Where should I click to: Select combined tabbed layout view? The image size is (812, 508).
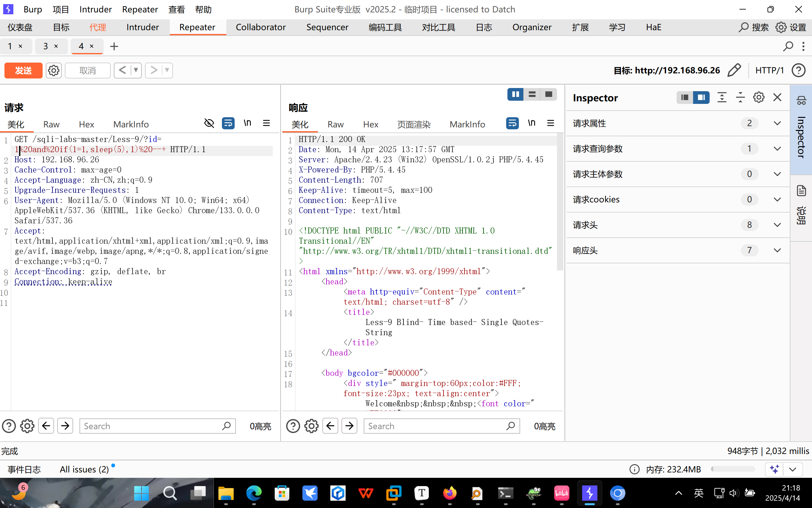click(x=548, y=94)
